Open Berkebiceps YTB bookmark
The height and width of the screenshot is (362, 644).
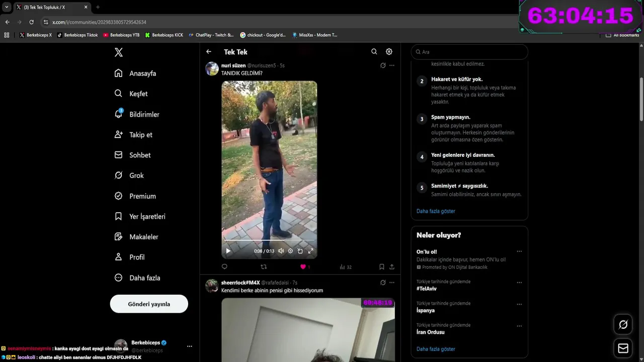[x=121, y=35]
